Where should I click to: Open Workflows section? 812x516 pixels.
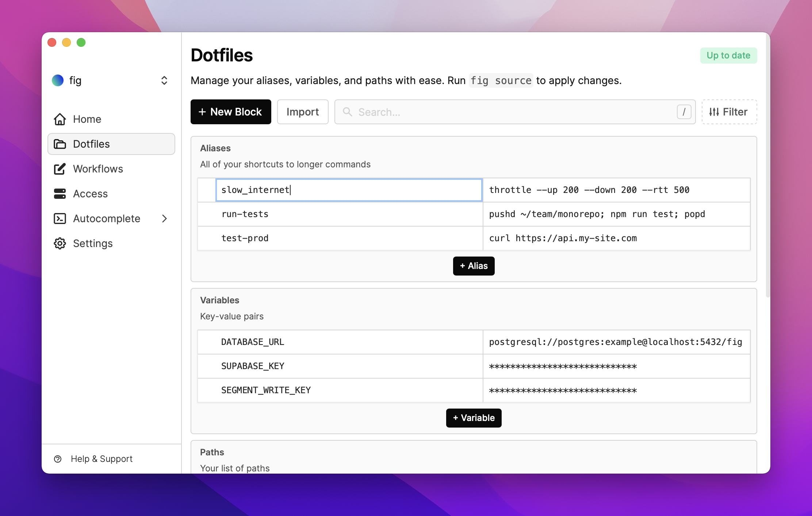[x=111, y=169]
